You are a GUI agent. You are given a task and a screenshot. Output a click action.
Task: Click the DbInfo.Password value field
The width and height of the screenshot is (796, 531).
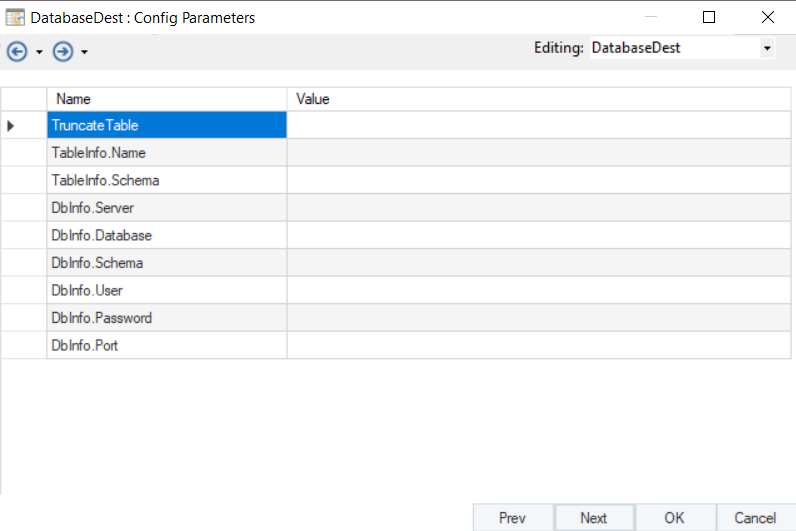(x=540, y=318)
